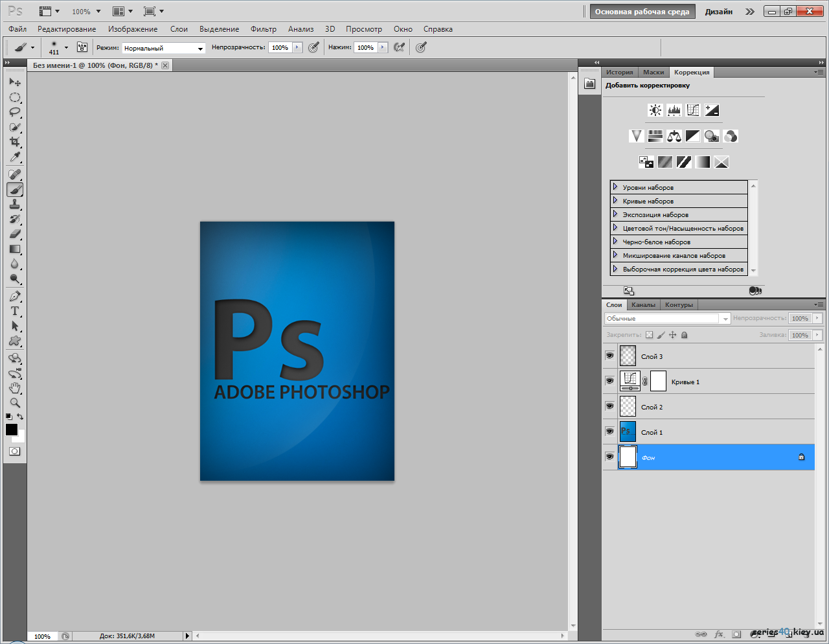Hide the Фон background layer

[x=609, y=457]
